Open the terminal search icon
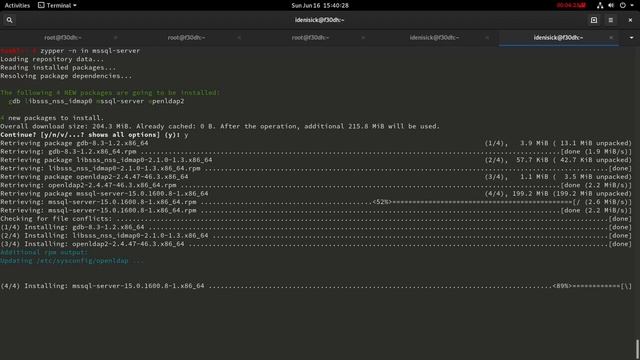The image size is (640, 360). pyautogui.click(x=9, y=20)
